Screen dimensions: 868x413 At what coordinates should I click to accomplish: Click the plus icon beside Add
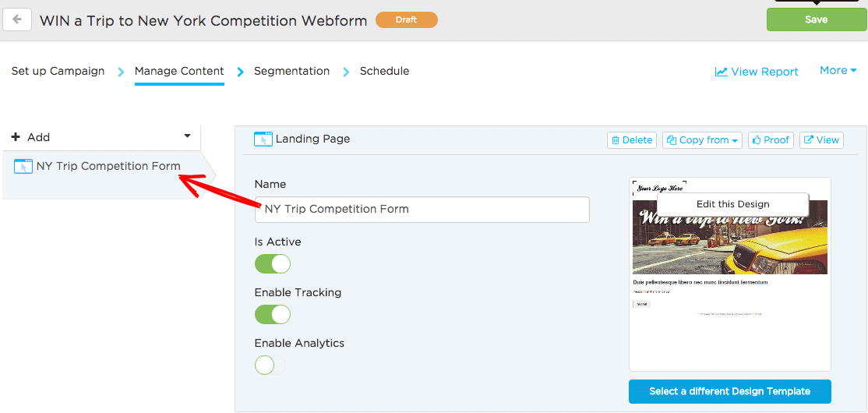(16, 136)
